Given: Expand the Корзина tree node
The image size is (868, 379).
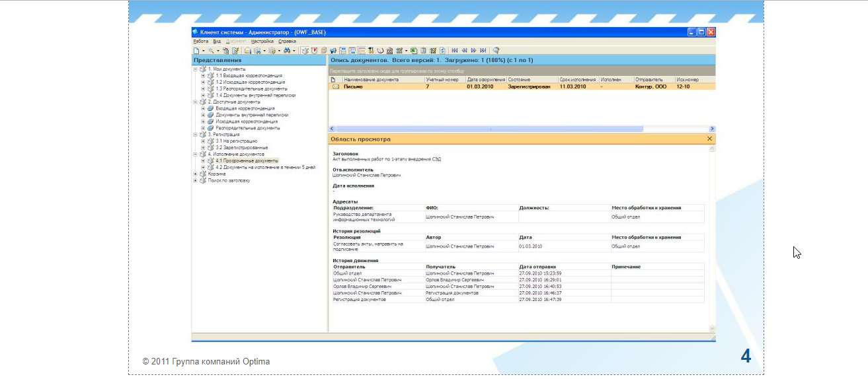Looking at the screenshot, I should pos(195,174).
